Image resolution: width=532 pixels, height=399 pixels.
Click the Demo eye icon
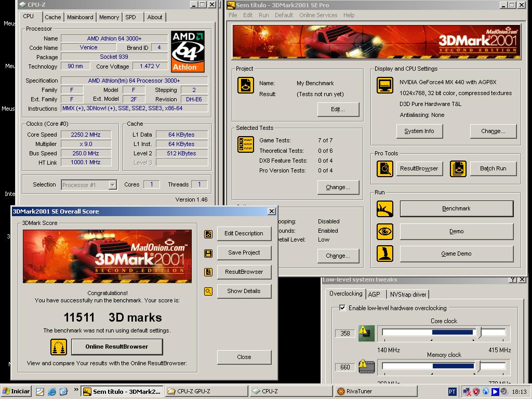pyautogui.click(x=385, y=232)
